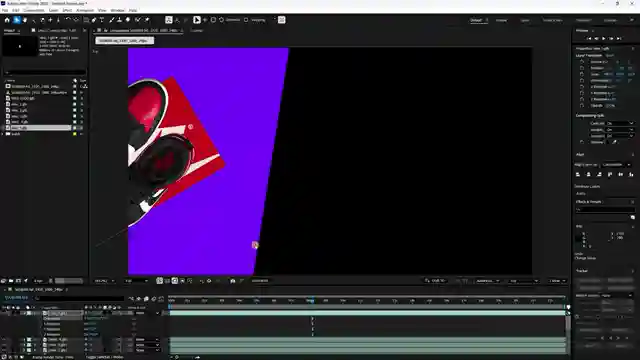Image resolution: width=640 pixels, height=360 pixels.
Task: Click the Local Axis mode icon
Action: coord(169,20)
